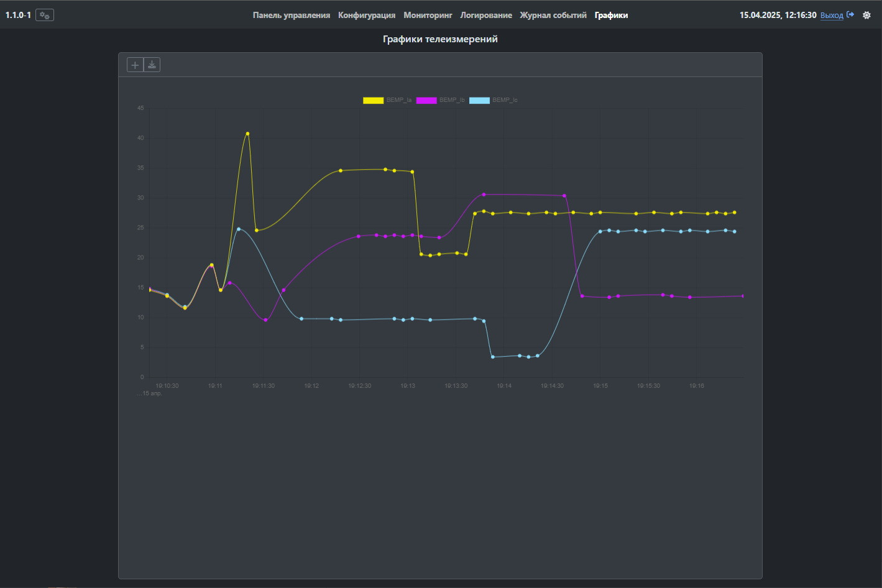Click the yellow BEMP_Ia legend swatch

point(373,100)
